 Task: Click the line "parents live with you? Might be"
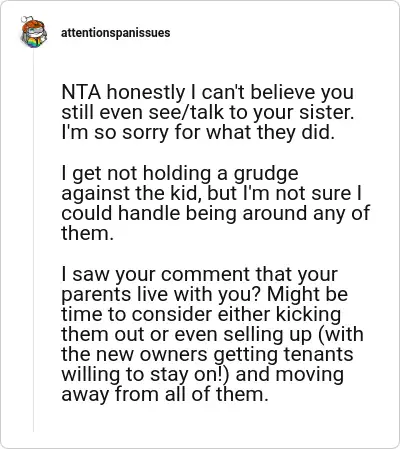[x=205, y=295]
